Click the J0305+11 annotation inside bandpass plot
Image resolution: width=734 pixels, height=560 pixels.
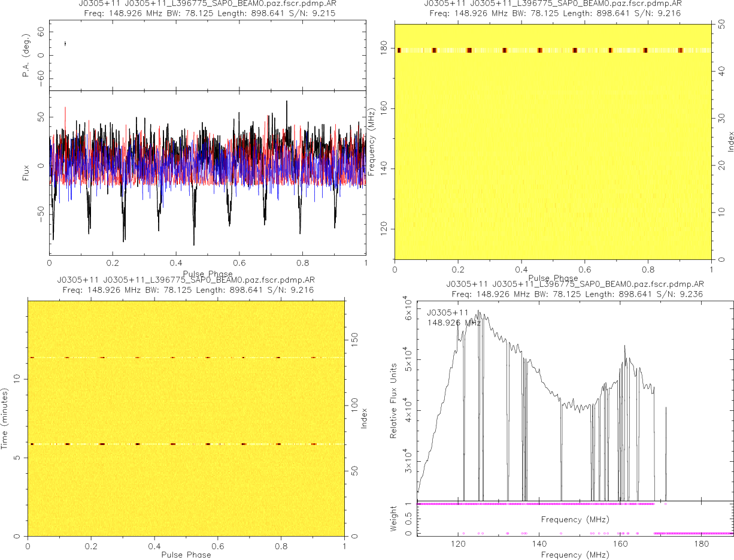pos(443,313)
